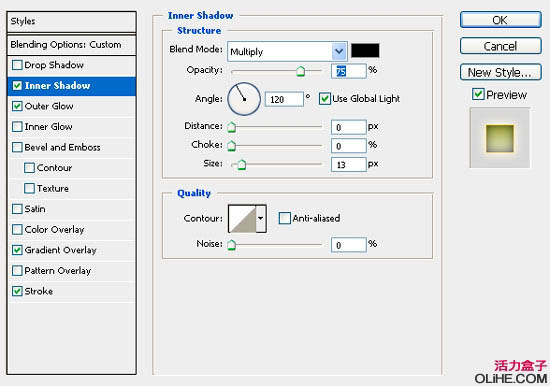Tick the Contour sub-option checkbox
The height and width of the screenshot is (386, 550).
(x=29, y=168)
